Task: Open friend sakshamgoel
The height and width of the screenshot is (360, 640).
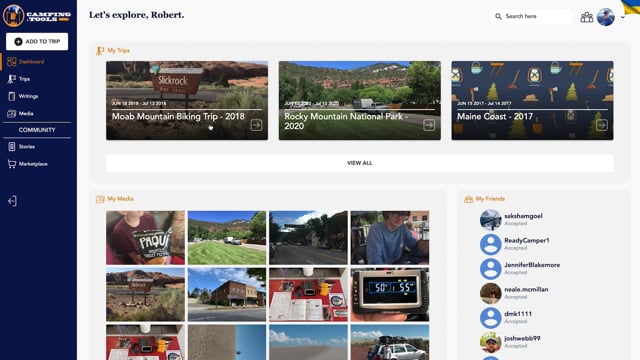Action: click(x=523, y=216)
